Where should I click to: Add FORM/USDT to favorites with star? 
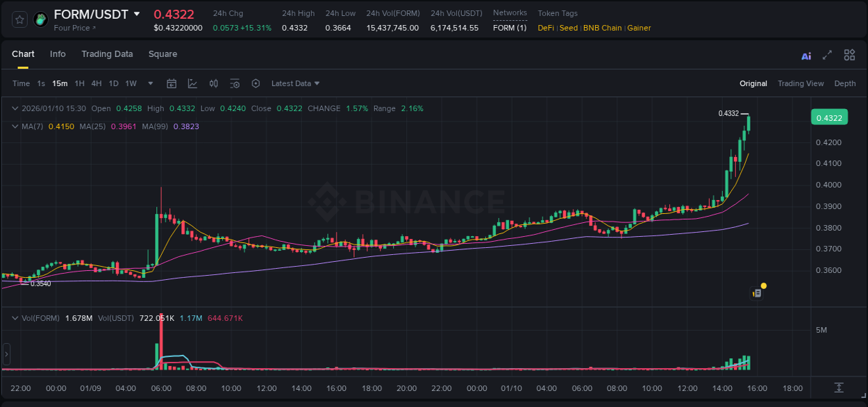pos(19,19)
